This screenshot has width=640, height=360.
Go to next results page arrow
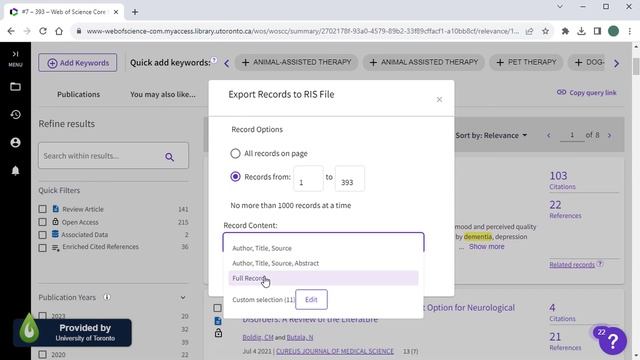[609, 136]
